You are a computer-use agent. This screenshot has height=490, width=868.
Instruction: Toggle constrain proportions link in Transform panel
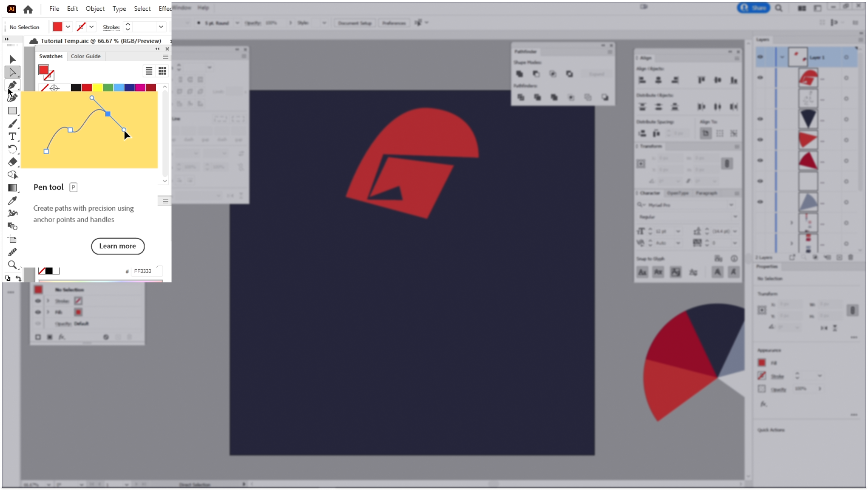click(x=727, y=163)
